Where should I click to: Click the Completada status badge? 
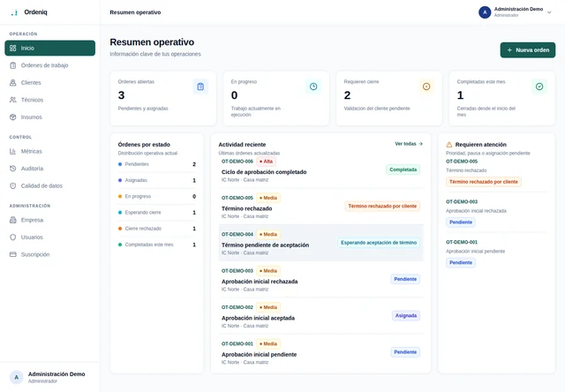(403, 170)
